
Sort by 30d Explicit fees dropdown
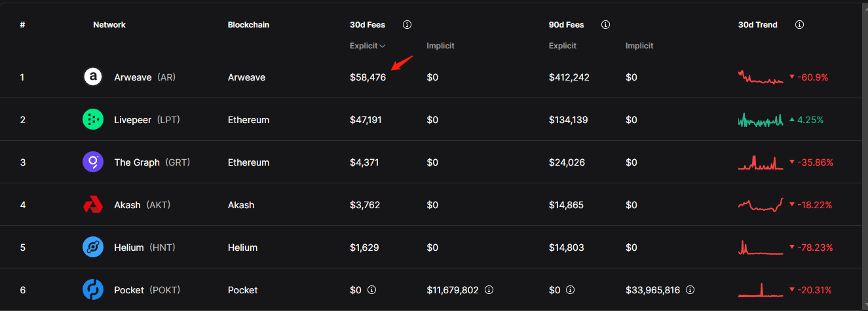point(368,46)
